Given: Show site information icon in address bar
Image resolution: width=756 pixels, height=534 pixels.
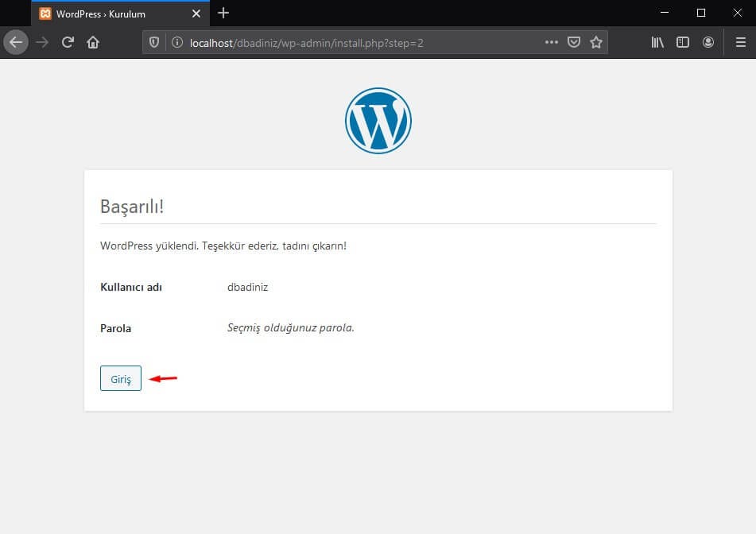Looking at the screenshot, I should click(177, 42).
